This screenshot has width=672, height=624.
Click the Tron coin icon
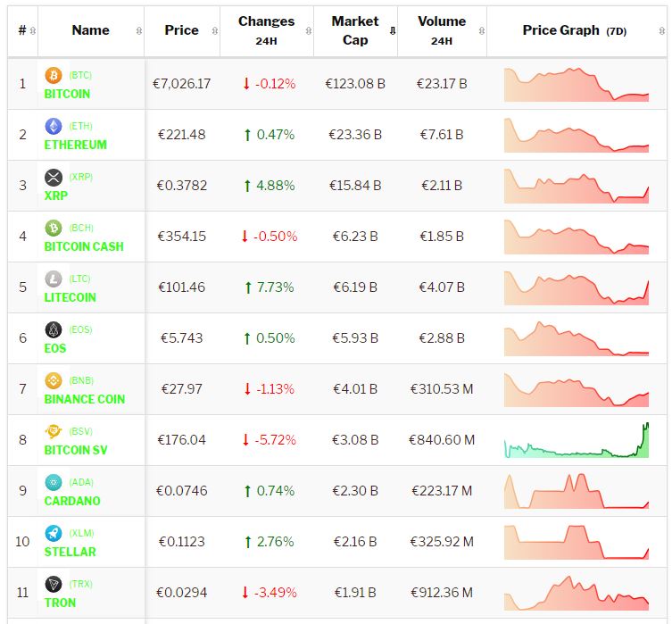click(53, 584)
